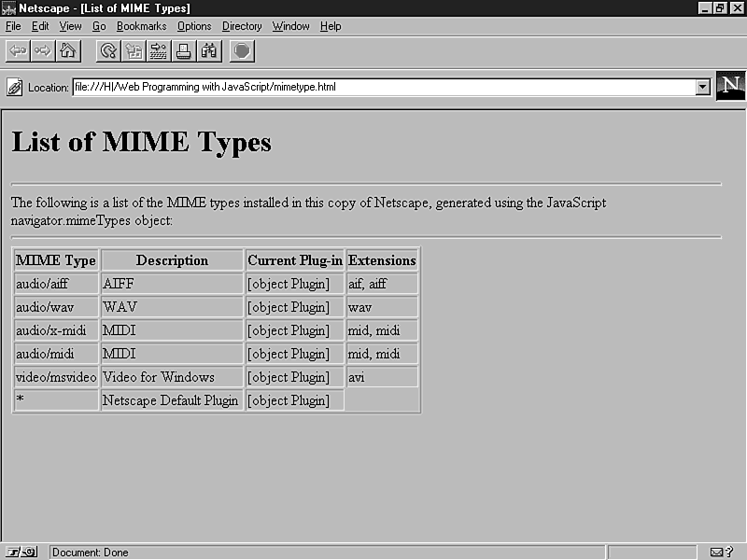Image resolution: width=747 pixels, height=560 pixels.
Task: Open the Options menu
Action: pyautogui.click(x=194, y=26)
